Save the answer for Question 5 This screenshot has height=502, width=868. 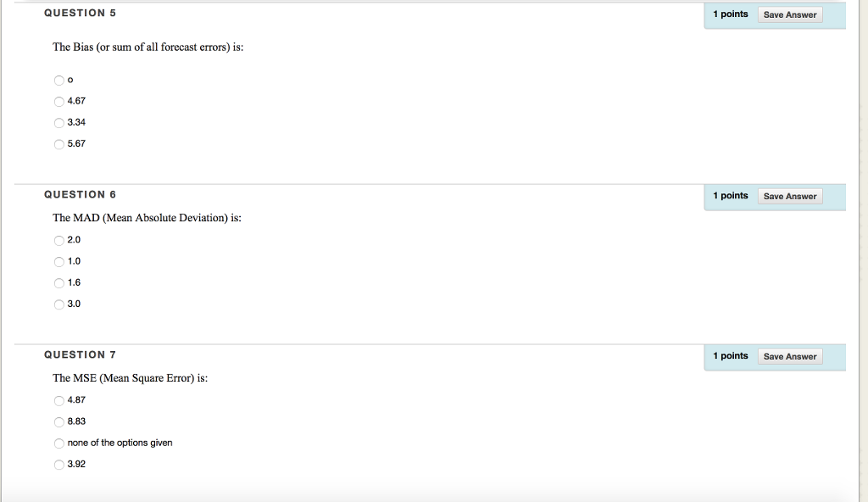click(789, 14)
